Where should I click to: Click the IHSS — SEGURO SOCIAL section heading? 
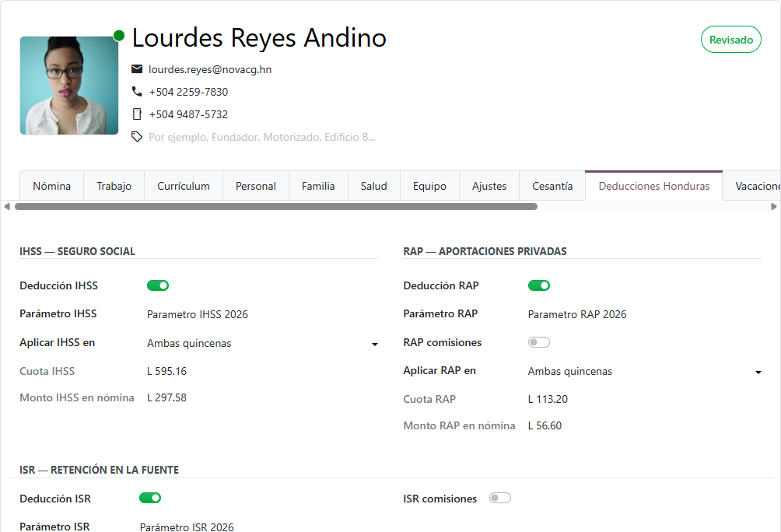point(77,251)
